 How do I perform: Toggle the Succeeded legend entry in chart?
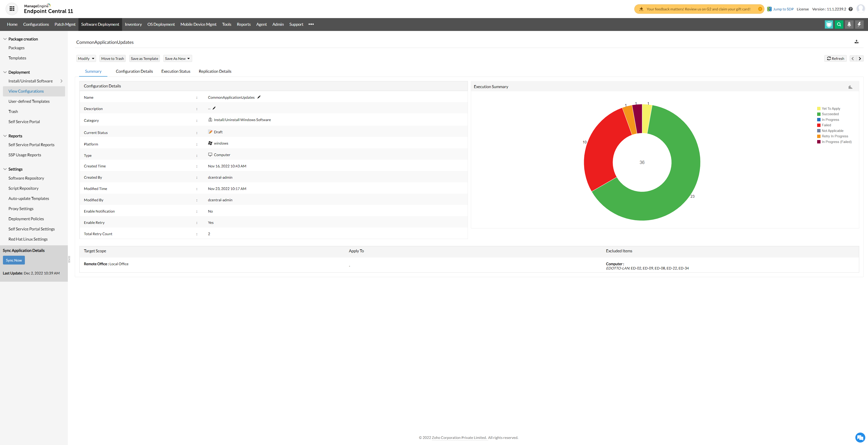830,114
